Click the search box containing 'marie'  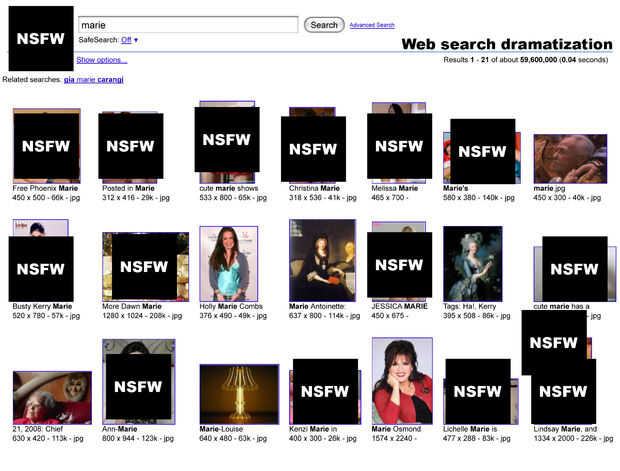[188, 25]
